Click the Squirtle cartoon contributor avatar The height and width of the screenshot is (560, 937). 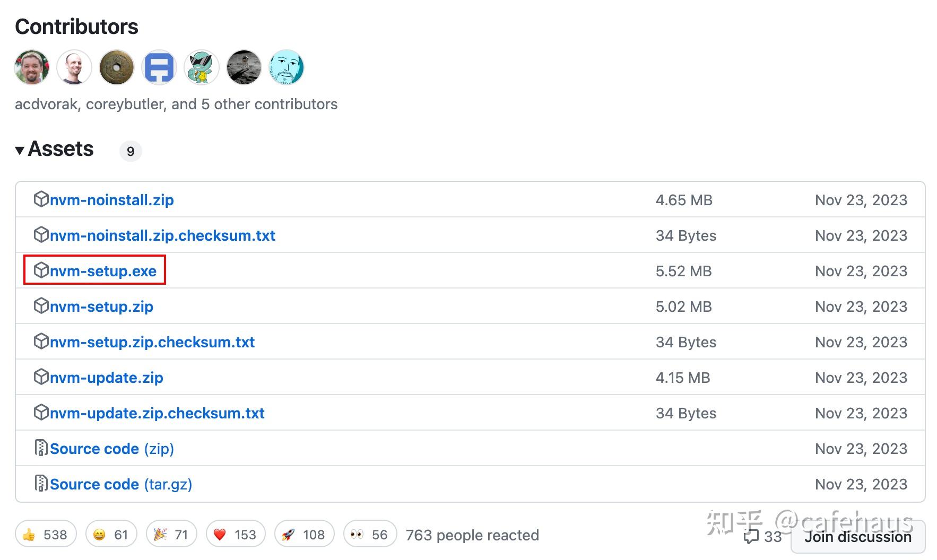click(201, 67)
